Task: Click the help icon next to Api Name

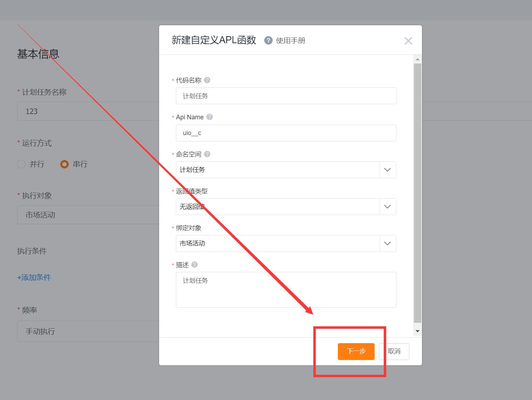Action: pos(210,117)
